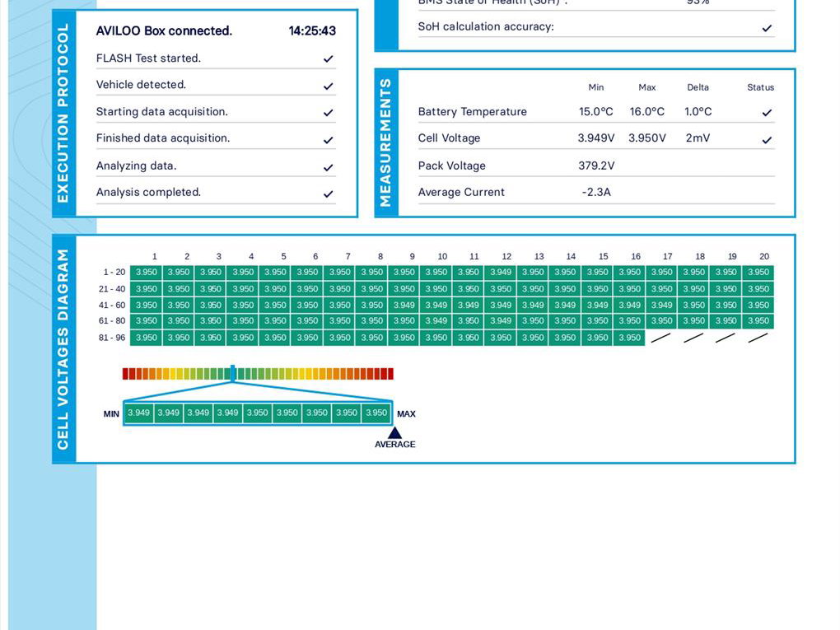The image size is (840, 630).
Task: Click the Cell Voltage status checkmark
Action: pyautogui.click(x=767, y=140)
